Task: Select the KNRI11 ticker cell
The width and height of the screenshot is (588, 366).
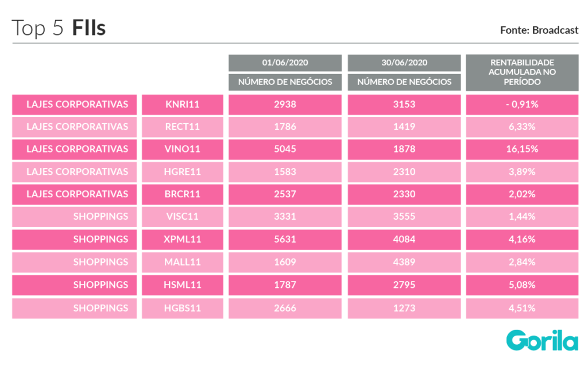Action: tap(182, 104)
